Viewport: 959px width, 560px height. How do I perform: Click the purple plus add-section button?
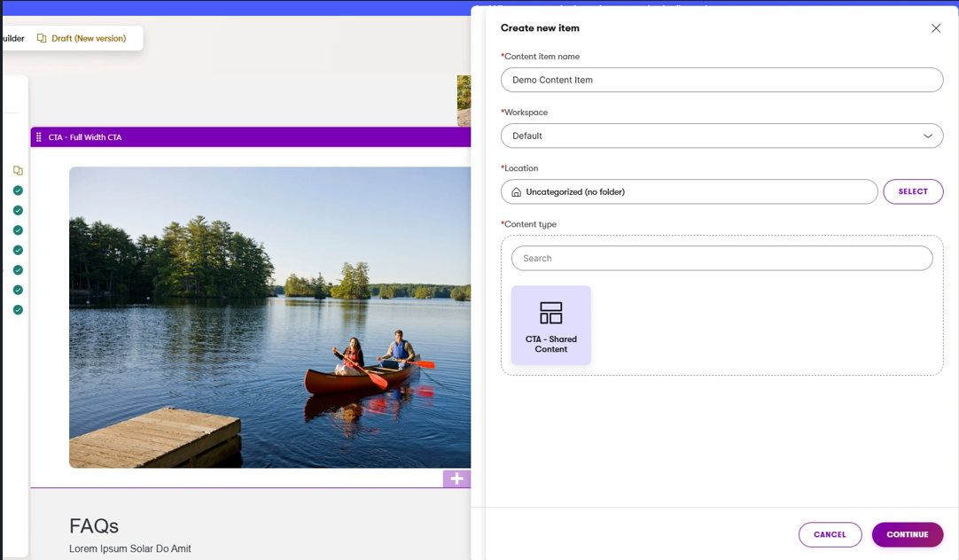tap(456, 478)
